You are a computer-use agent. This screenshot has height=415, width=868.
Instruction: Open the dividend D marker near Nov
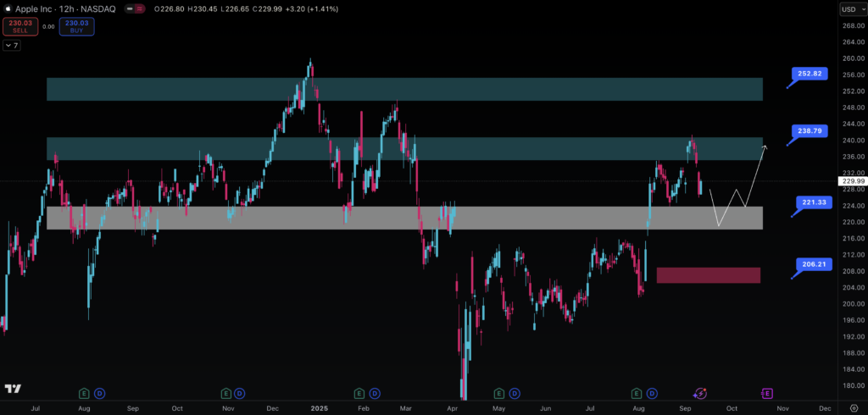point(239,394)
